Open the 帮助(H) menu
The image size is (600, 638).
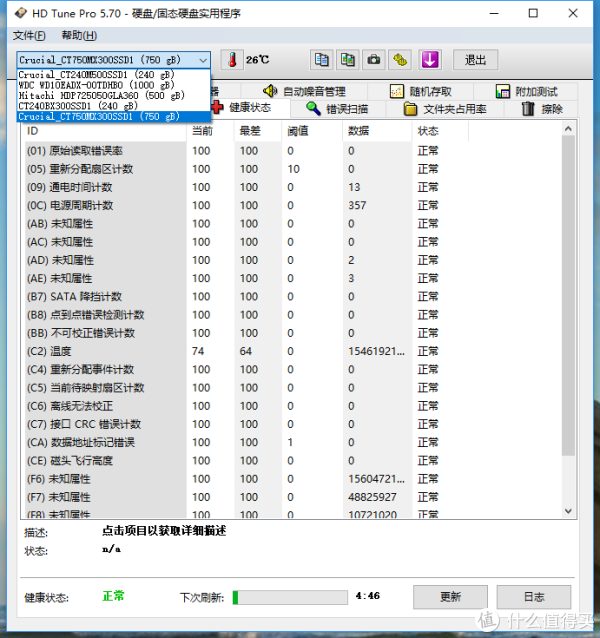[79, 35]
